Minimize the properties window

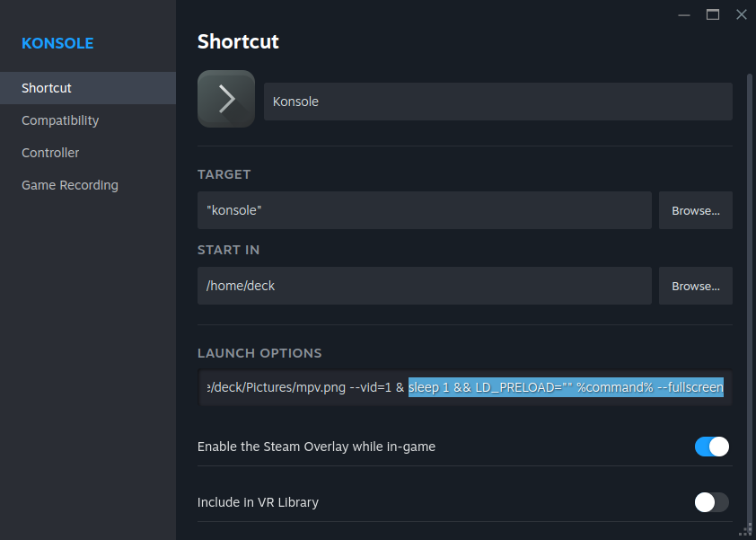point(684,15)
